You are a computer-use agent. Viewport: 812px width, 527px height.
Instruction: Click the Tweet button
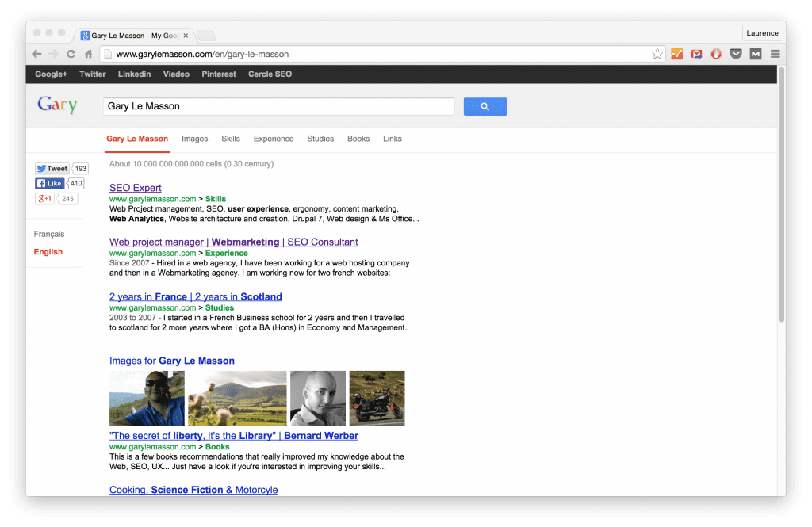click(x=52, y=169)
